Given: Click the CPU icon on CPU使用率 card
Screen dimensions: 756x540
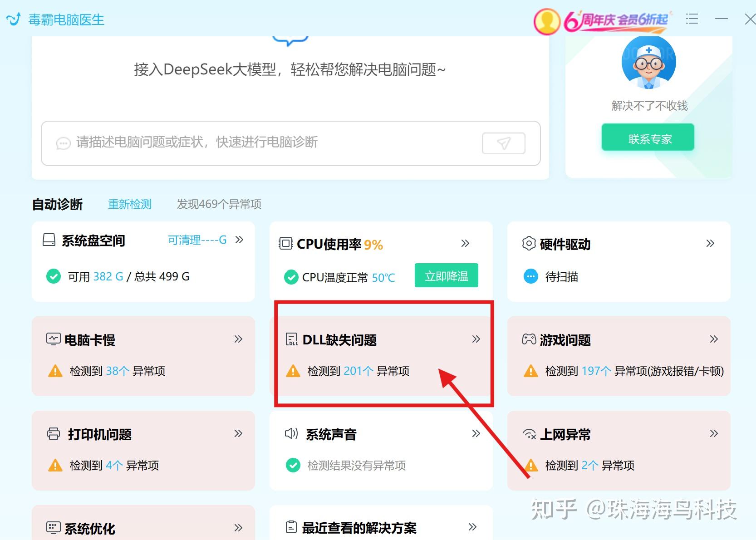Looking at the screenshot, I should 285,244.
